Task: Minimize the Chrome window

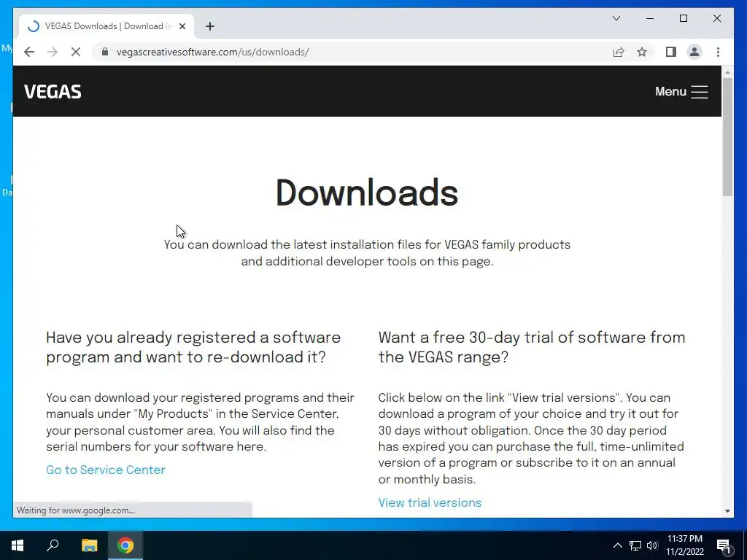Action: point(650,18)
